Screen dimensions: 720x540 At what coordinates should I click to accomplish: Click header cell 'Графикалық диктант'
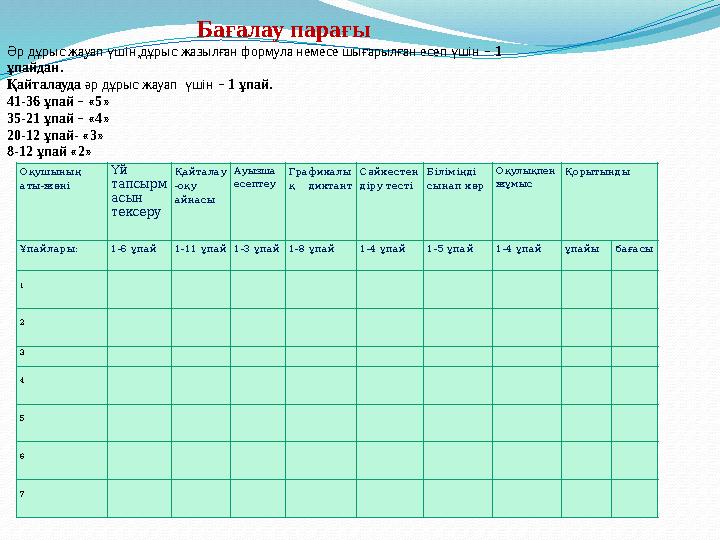(321, 202)
